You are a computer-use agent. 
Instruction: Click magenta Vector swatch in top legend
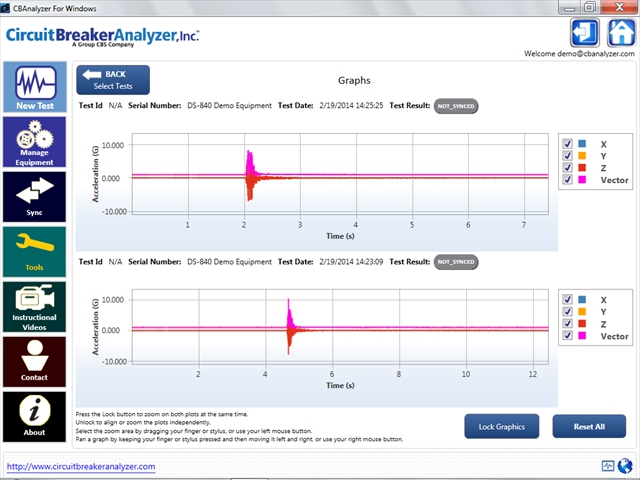[x=582, y=179]
